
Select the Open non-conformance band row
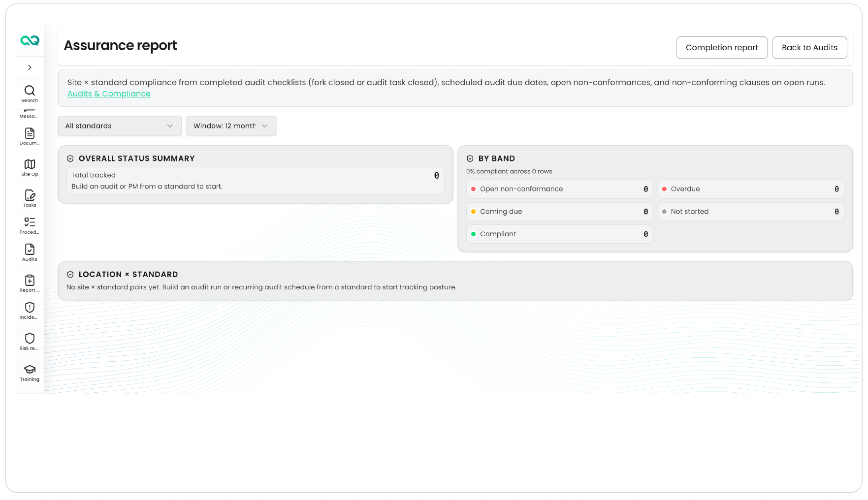coord(560,189)
